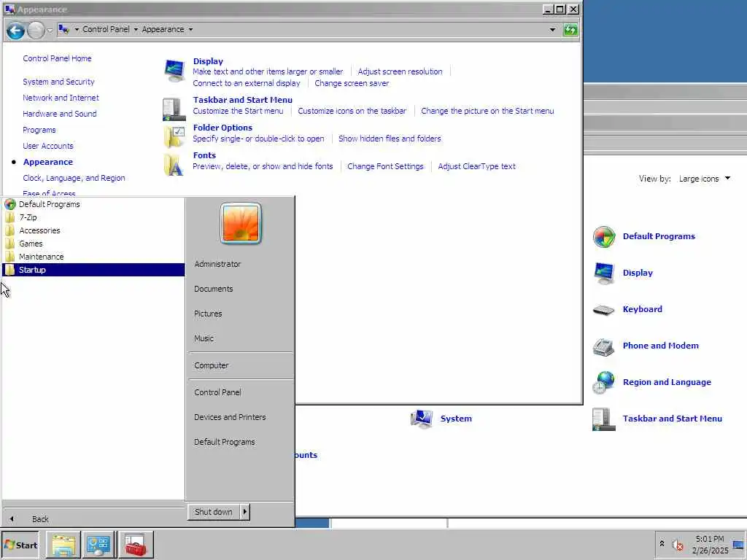Open System and Security in the sidebar
747x560 pixels.
pos(58,82)
